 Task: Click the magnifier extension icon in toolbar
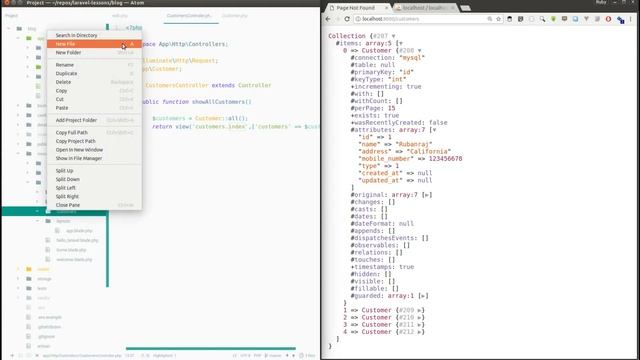click(542, 19)
